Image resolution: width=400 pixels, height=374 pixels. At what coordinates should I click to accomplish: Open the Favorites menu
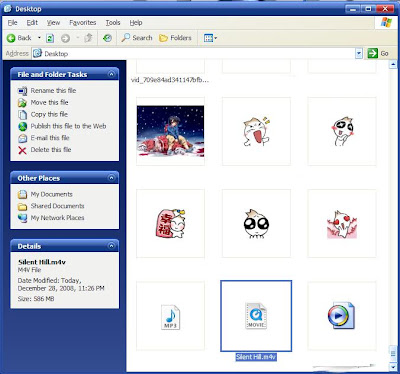(x=83, y=23)
